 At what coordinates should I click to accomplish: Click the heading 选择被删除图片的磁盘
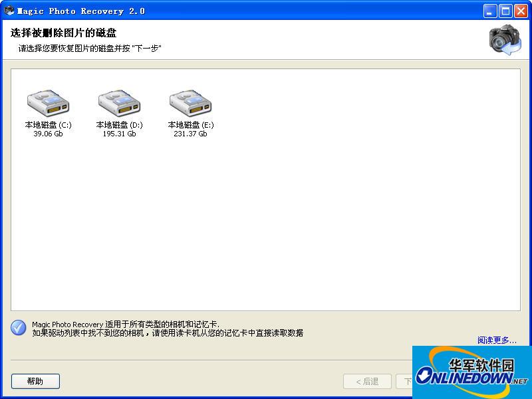pos(63,33)
